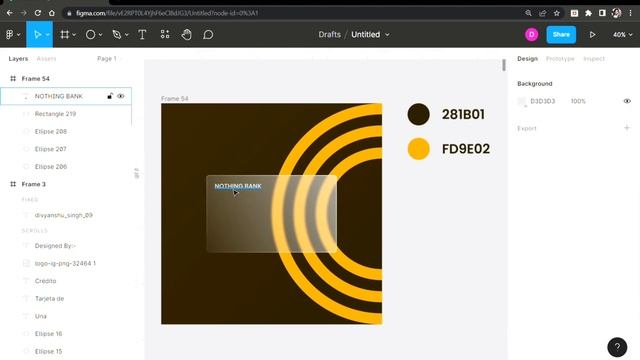Viewport: 640px width, 360px height.
Task: Select the Pen tool
Action: pos(117,35)
